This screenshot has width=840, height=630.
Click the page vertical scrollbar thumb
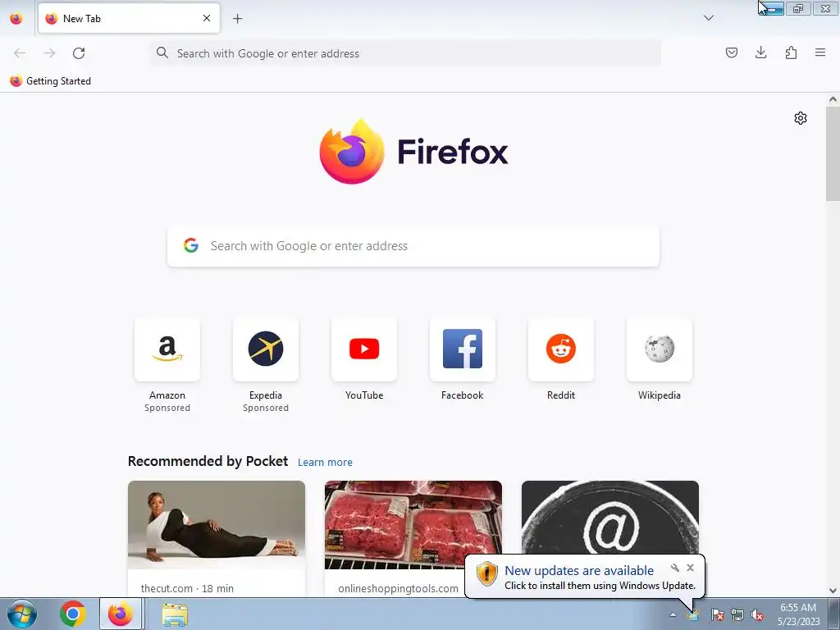tap(833, 154)
